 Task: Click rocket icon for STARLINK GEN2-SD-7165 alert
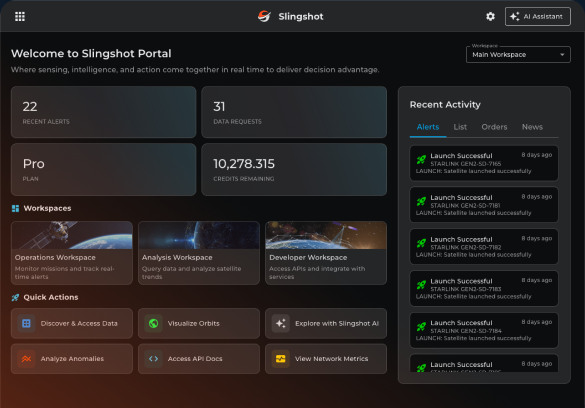[421, 160]
